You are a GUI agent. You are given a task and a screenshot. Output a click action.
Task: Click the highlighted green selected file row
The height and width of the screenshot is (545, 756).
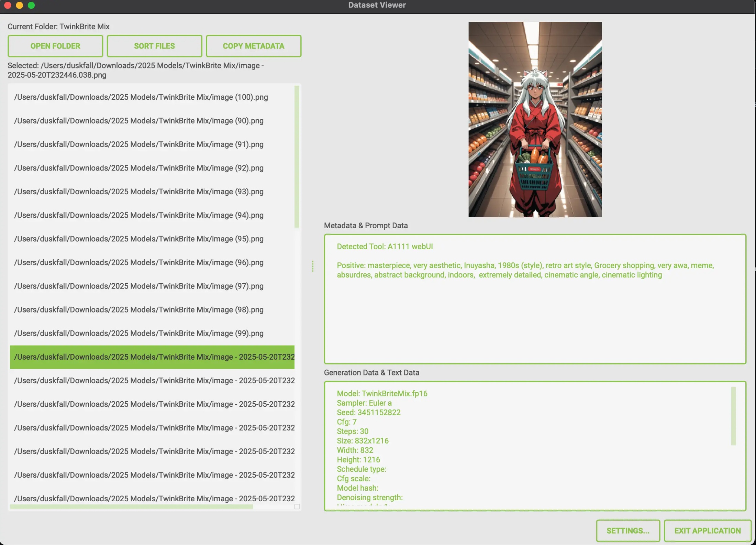(152, 357)
